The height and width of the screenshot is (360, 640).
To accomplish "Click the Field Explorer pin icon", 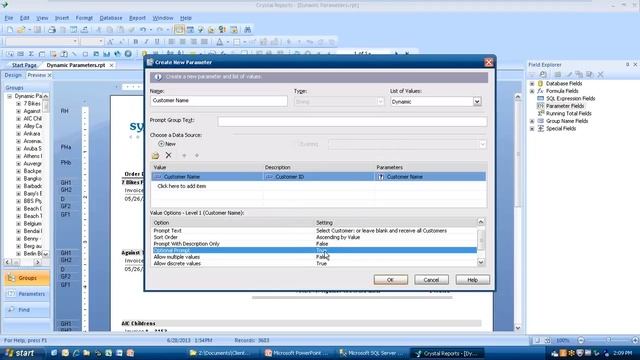I will coord(627,64).
